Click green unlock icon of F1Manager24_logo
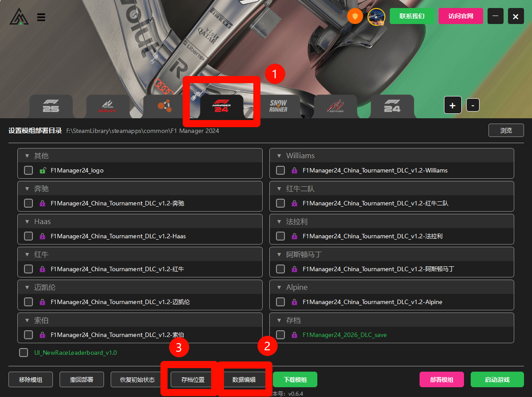Image resolution: width=532 pixels, height=397 pixels. pos(42,170)
